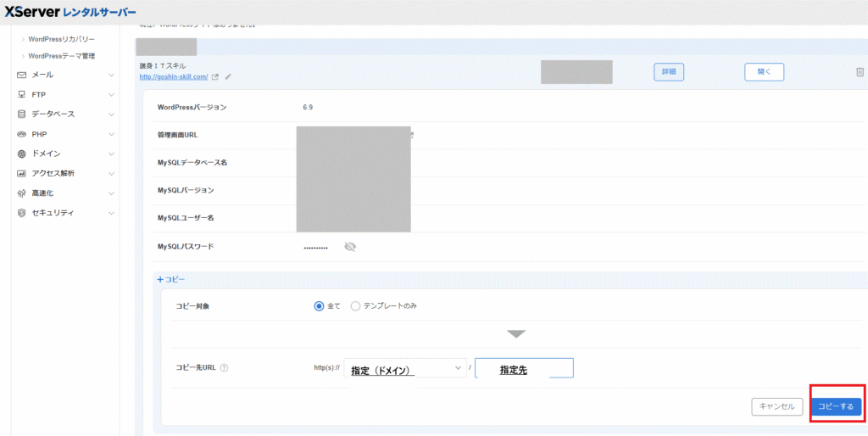The image size is (868, 436).
Task: Select the テンプレートのみ radio button
Action: point(355,306)
